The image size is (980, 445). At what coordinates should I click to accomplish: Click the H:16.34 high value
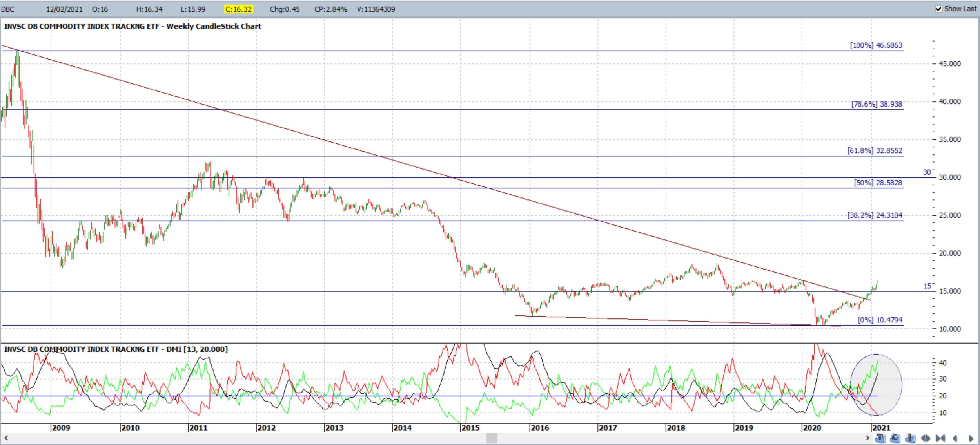point(149,9)
